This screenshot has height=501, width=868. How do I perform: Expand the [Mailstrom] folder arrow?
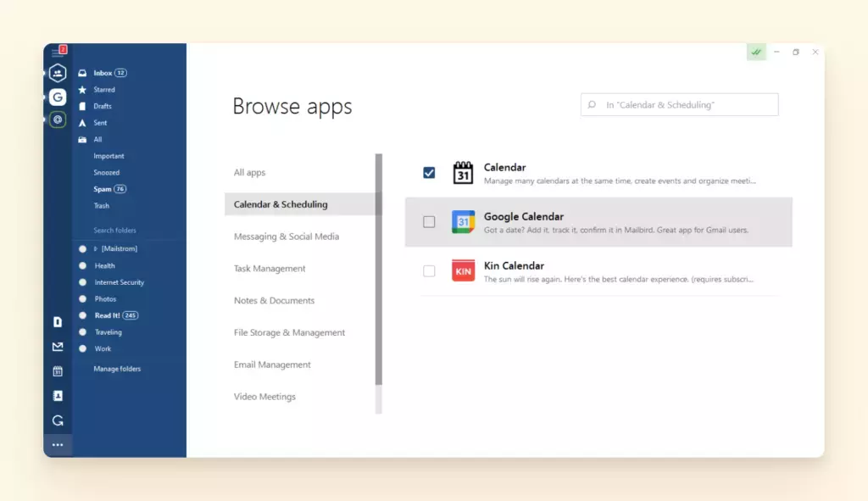[x=95, y=249]
